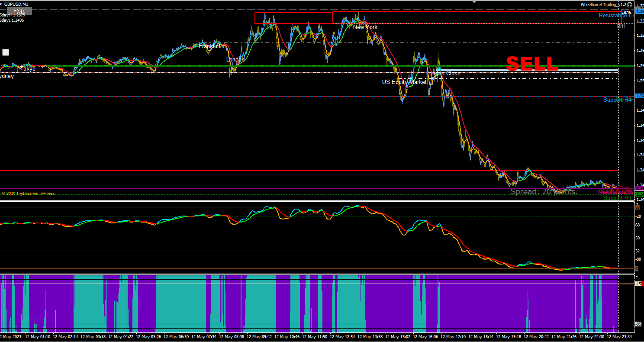
Task: Click the GBPUSD,M1 chart title
Action: pos(16,4)
